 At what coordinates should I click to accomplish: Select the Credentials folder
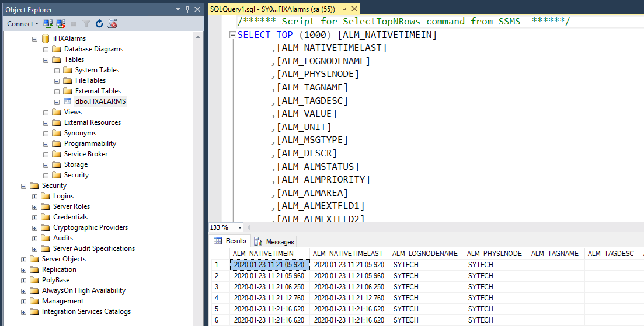(70, 216)
